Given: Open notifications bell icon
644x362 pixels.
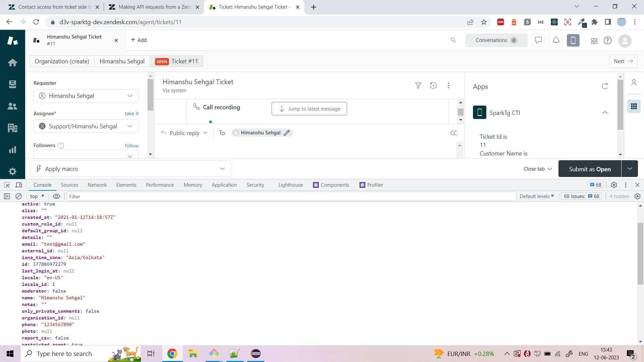Looking at the screenshot, I should click(x=556, y=40).
